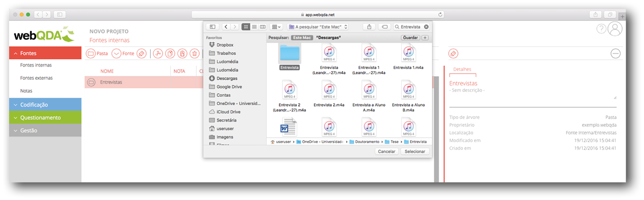Click the Cancelar button

tap(387, 151)
